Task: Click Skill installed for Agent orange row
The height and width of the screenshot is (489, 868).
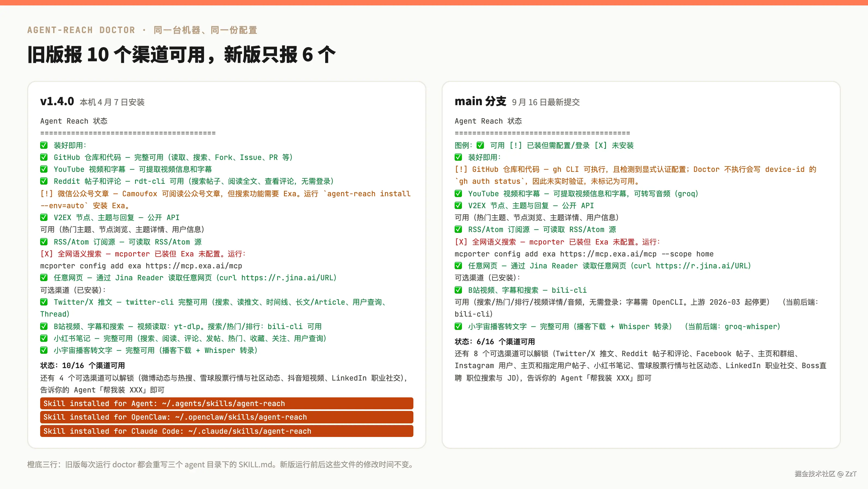Action: (x=226, y=403)
